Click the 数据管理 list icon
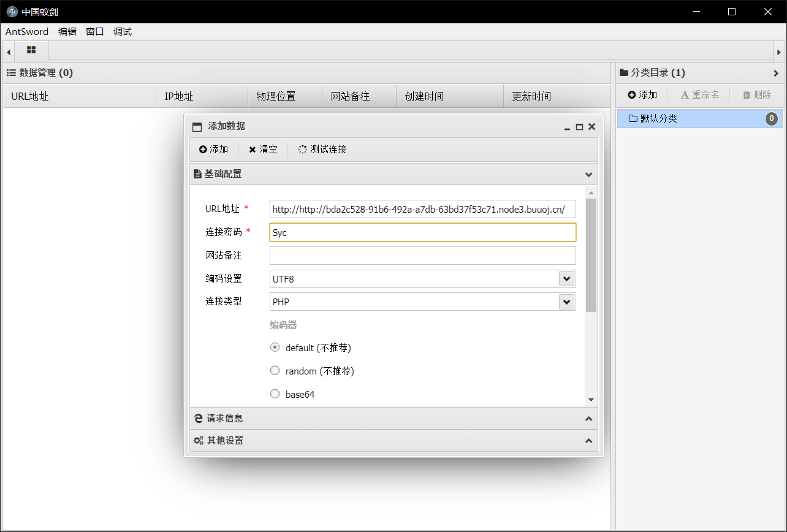The width and height of the screenshot is (787, 532). pos(11,72)
